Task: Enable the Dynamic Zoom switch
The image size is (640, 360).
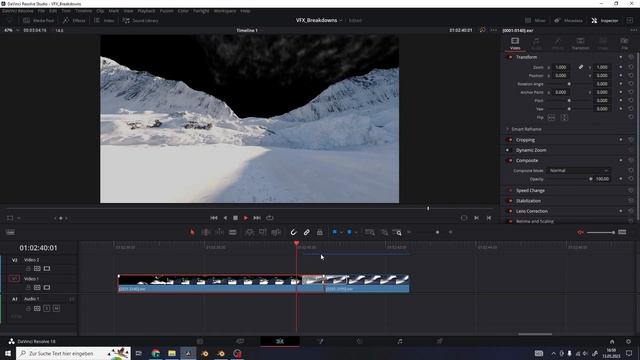Action: [509, 150]
